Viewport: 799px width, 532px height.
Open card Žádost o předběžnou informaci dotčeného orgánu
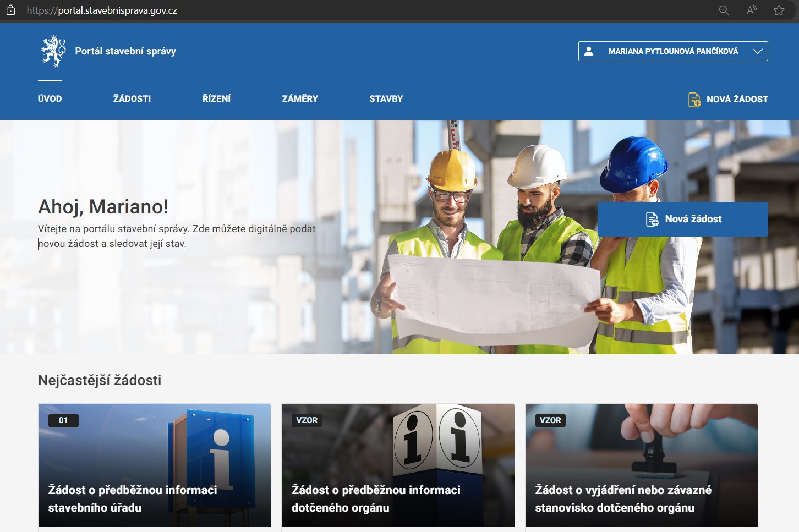point(398,465)
